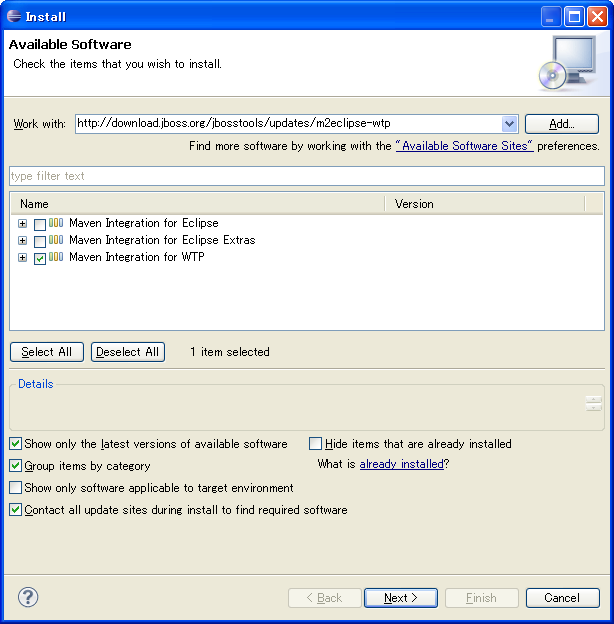Viewport: 614px width, 624px height.
Task: Open the Work with site dropdown
Action: point(509,124)
